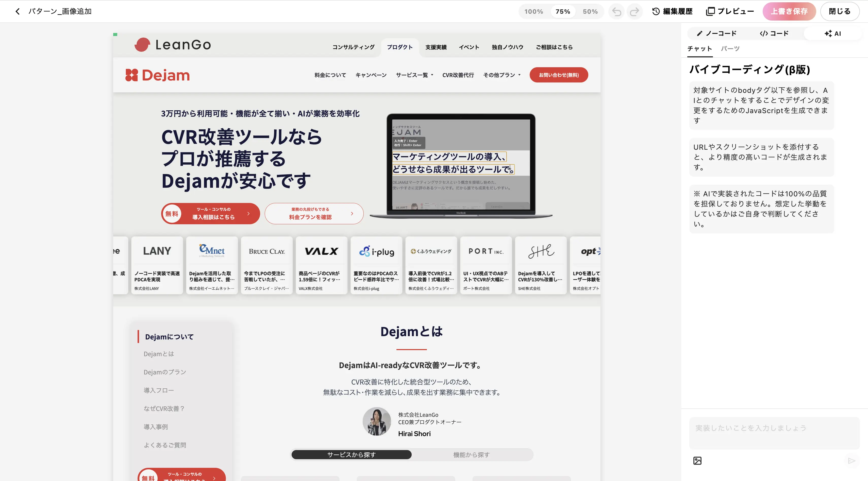This screenshot has height=481, width=868.
Task: Select the 機能から探す toggle
Action: pyautogui.click(x=471, y=454)
